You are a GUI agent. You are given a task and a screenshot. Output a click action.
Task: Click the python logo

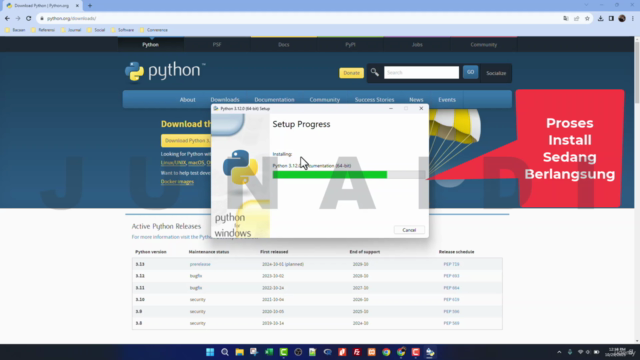165,71
